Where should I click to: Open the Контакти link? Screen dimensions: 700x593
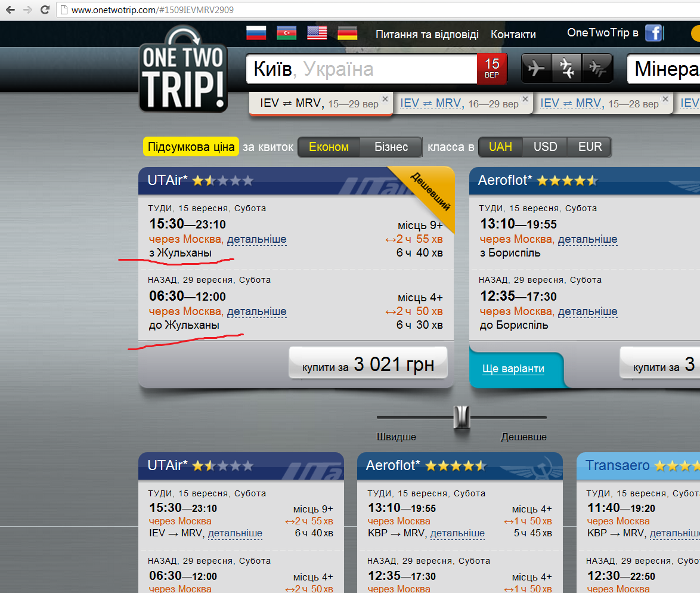tap(513, 35)
